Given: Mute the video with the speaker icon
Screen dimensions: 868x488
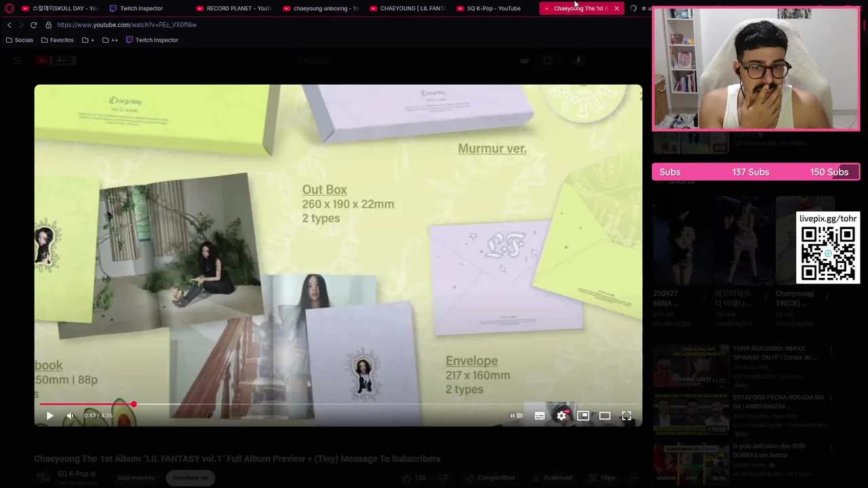Looking at the screenshot, I should pyautogui.click(x=70, y=415).
